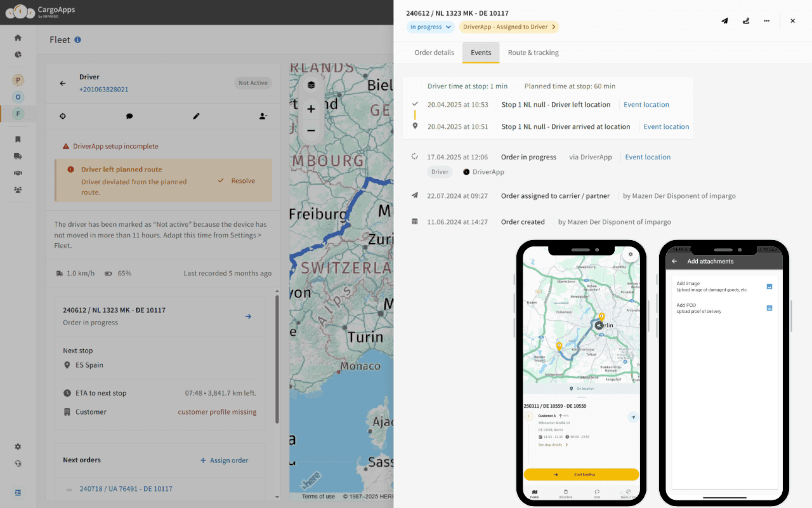
Task: Click the remove driver person icon
Action: [263, 116]
